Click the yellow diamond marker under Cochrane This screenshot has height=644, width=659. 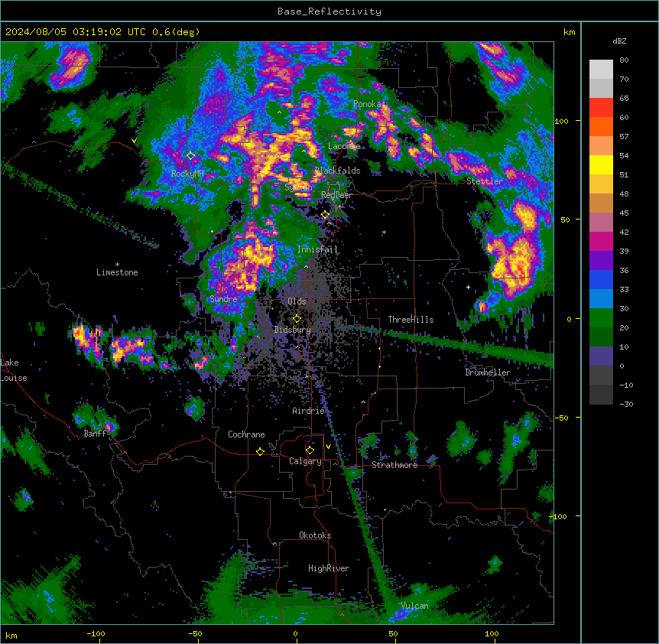[260, 451]
